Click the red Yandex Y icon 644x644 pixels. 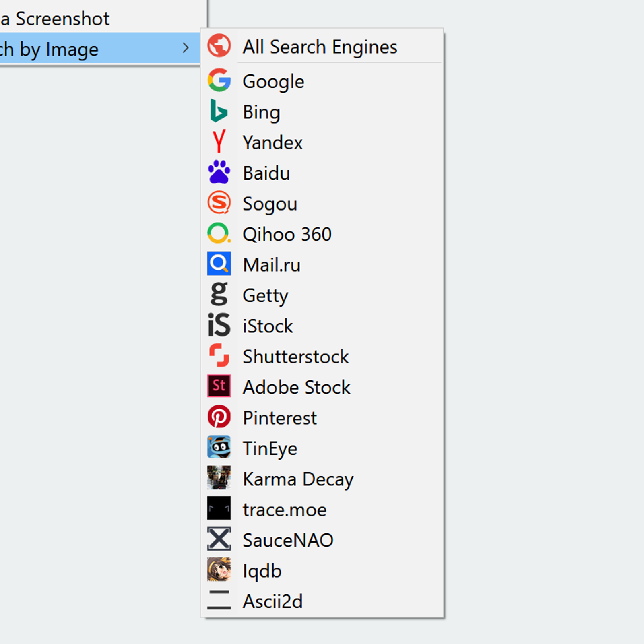point(219,141)
